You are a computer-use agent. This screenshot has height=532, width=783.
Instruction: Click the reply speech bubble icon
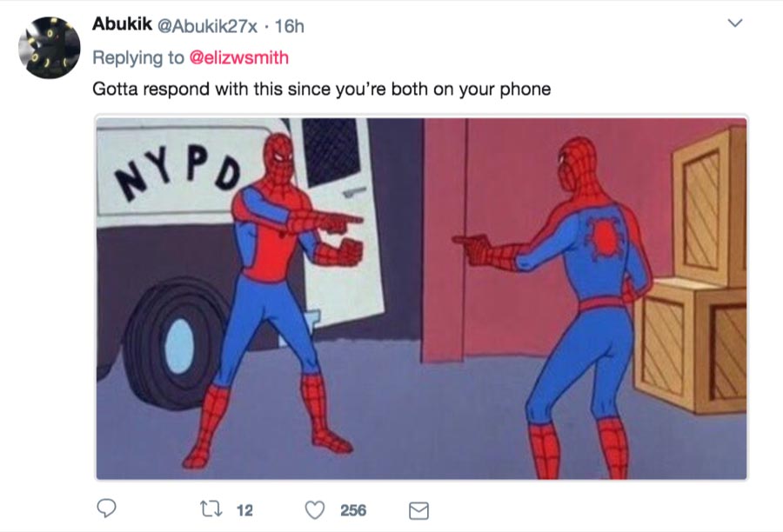106,509
